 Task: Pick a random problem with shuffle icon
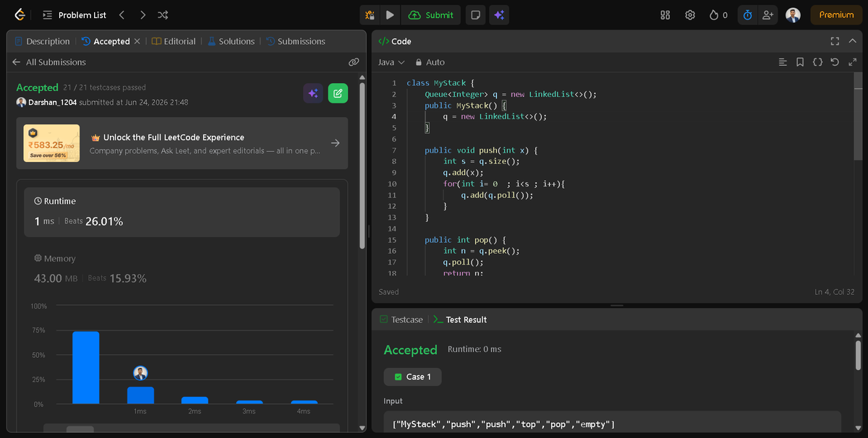[163, 14]
